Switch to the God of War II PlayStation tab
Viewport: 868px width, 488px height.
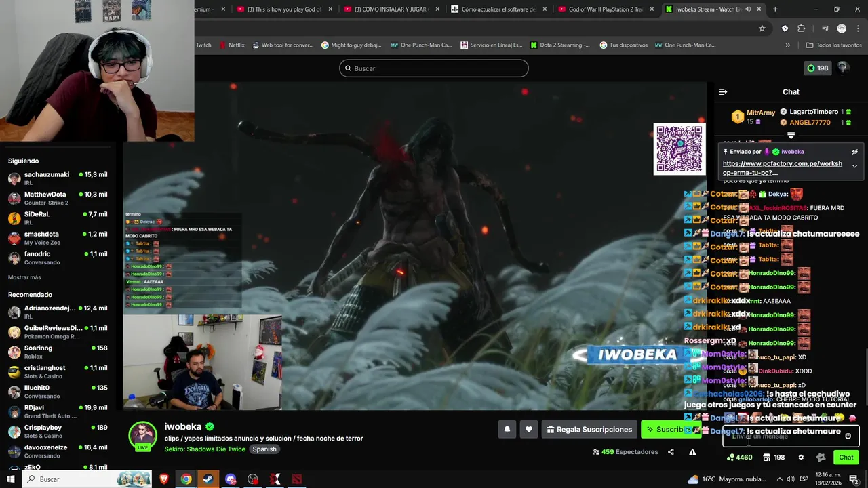606,9
